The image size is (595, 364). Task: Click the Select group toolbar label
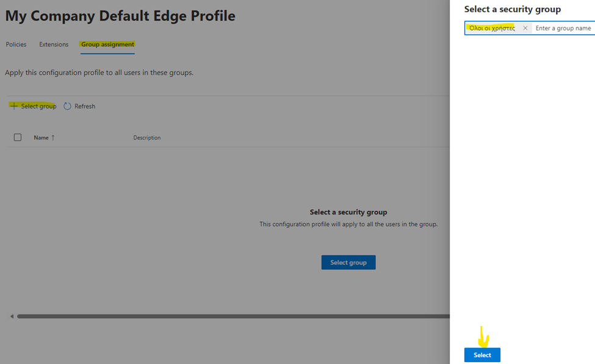[38, 106]
